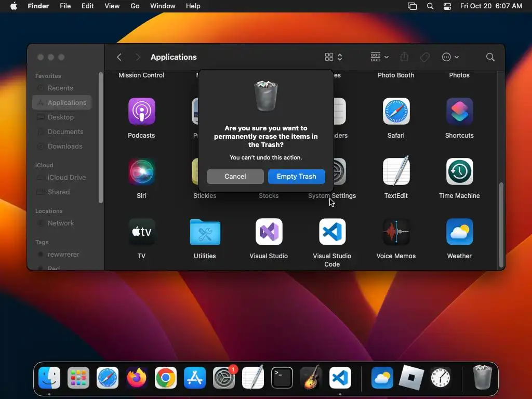Open Terminal from the Dock
Image resolution: width=532 pixels, height=399 pixels.
pos(282,378)
